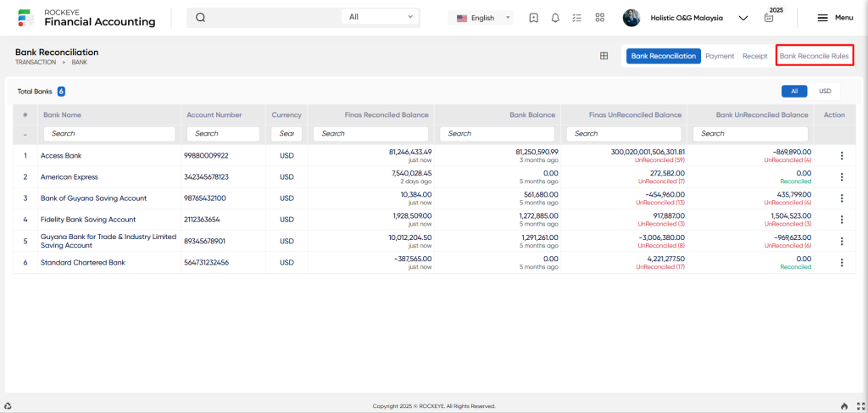Sort by Bank Balance column header
This screenshot has width=868, height=413.
(x=532, y=114)
